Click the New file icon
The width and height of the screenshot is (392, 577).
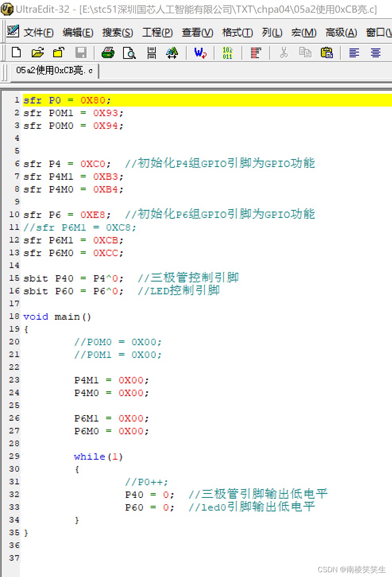(16, 52)
